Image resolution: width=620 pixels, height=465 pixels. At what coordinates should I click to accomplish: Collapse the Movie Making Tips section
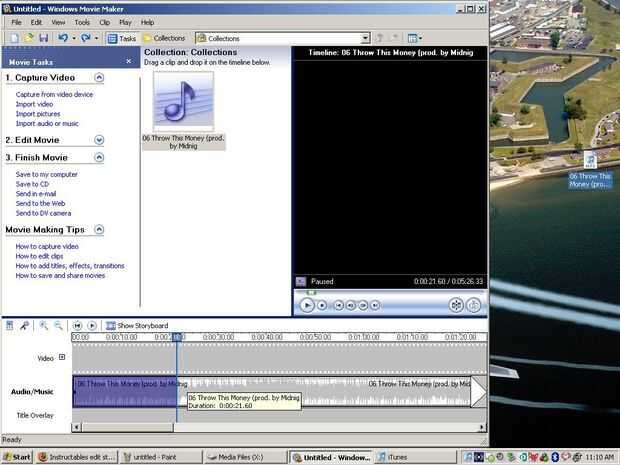pyautogui.click(x=99, y=229)
